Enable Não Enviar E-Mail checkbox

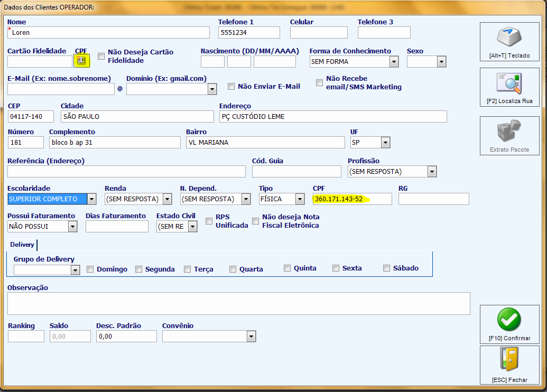(231, 86)
